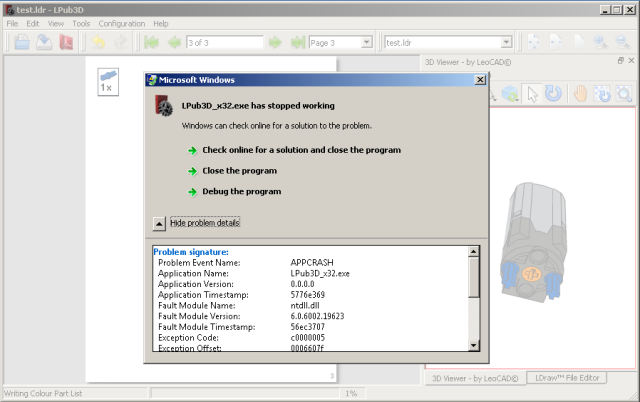This screenshot has width=640, height=402.
Task: Choose Check online for a solution
Action: (301, 150)
